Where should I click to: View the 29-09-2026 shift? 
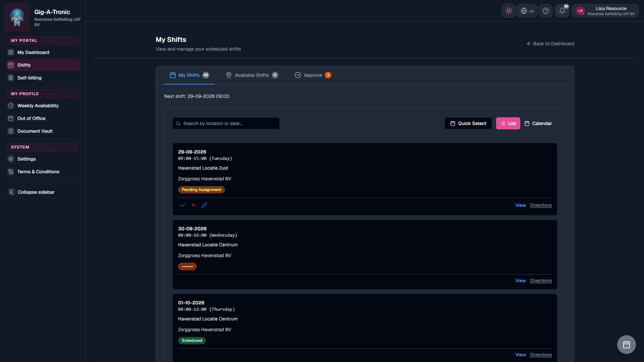pyautogui.click(x=521, y=205)
